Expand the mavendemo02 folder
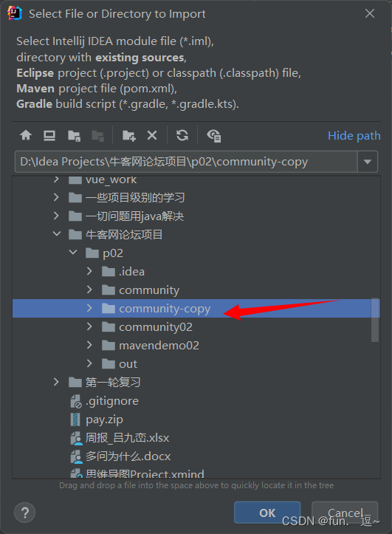 89,345
